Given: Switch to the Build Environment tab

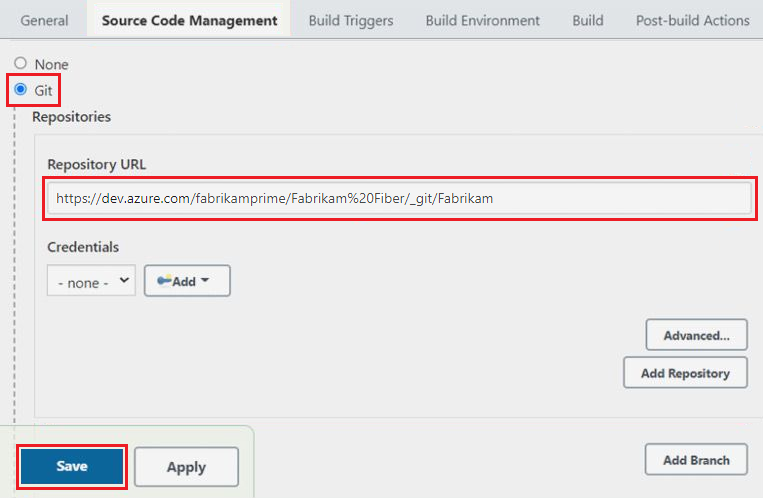Looking at the screenshot, I should (x=483, y=20).
